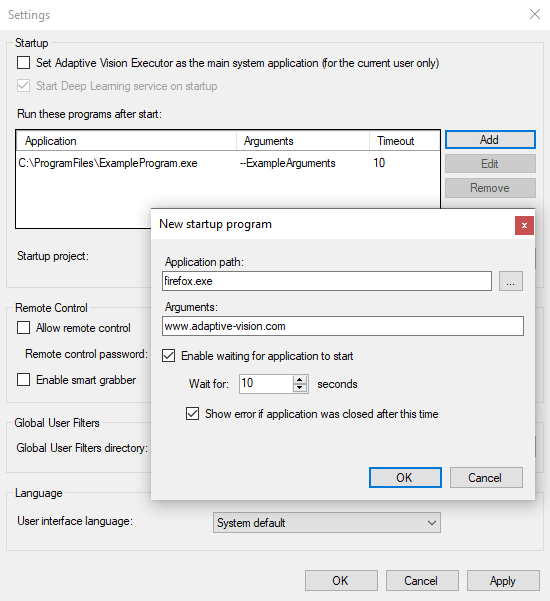The image size is (550, 601).
Task: Enable Set Adaptive Vision Executor as main application
Action: pos(23,62)
